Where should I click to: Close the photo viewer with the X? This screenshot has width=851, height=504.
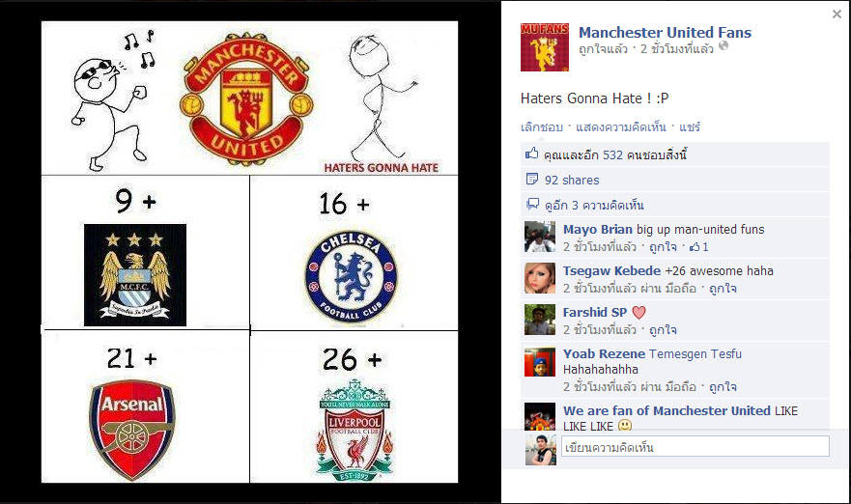[x=837, y=14]
